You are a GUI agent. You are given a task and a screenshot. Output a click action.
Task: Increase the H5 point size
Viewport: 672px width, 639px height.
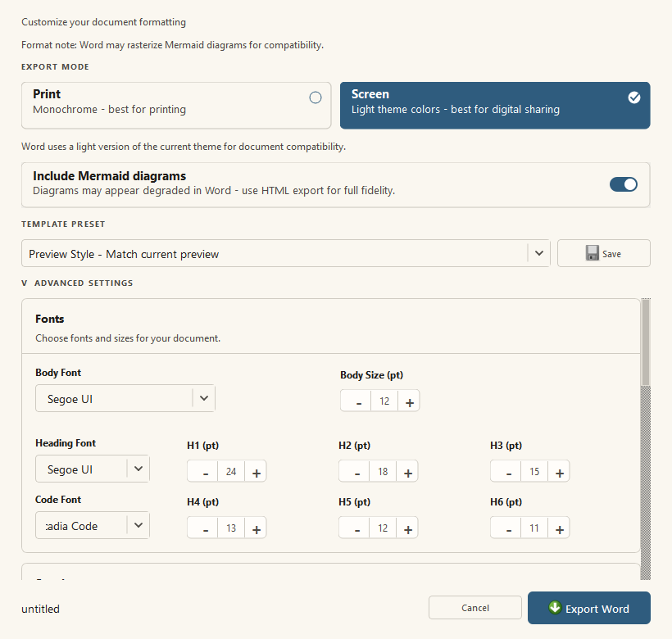pos(407,528)
